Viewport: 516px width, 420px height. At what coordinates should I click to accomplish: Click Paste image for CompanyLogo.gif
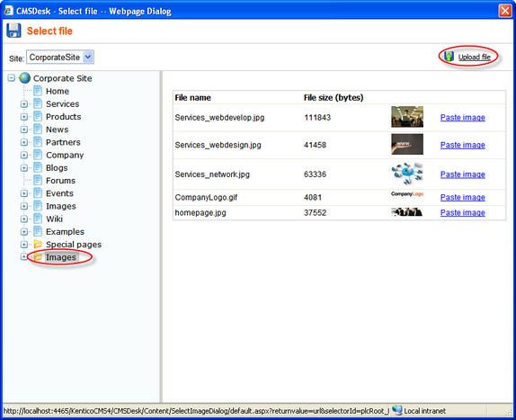point(462,197)
